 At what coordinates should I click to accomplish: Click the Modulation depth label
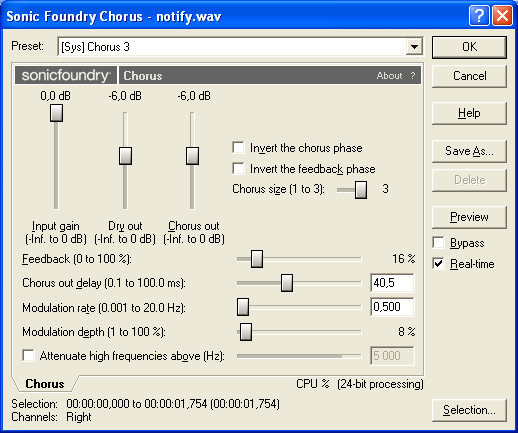[94, 332]
